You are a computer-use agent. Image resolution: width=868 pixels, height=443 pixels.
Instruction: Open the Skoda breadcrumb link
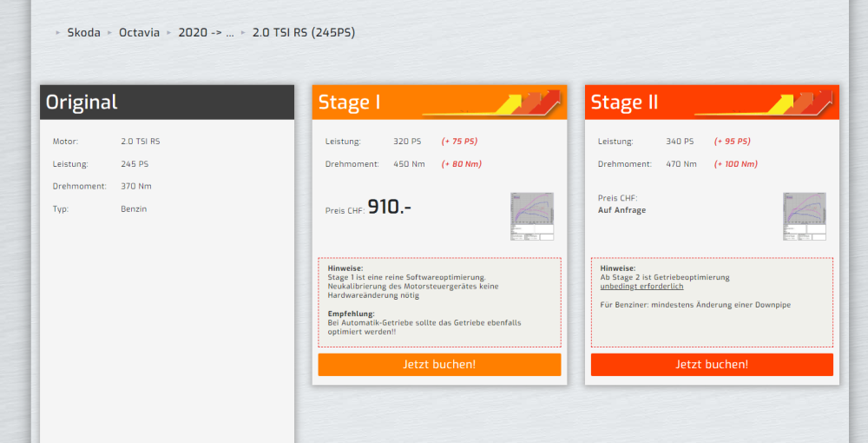click(83, 33)
